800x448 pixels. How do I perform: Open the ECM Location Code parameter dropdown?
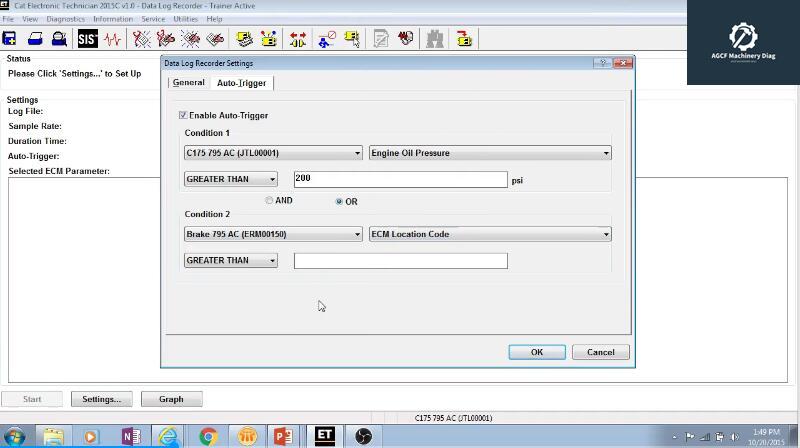point(490,234)
